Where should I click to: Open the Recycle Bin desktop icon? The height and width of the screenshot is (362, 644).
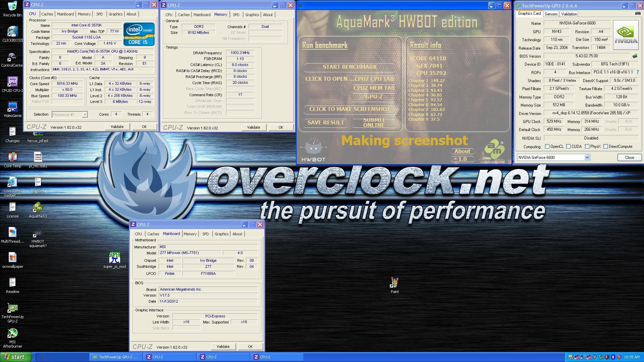pyautogui.click(x=12, y=9)
